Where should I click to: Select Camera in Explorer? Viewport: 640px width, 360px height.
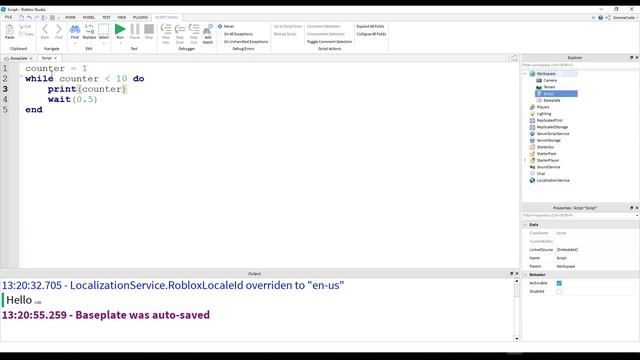pos(550,80)
